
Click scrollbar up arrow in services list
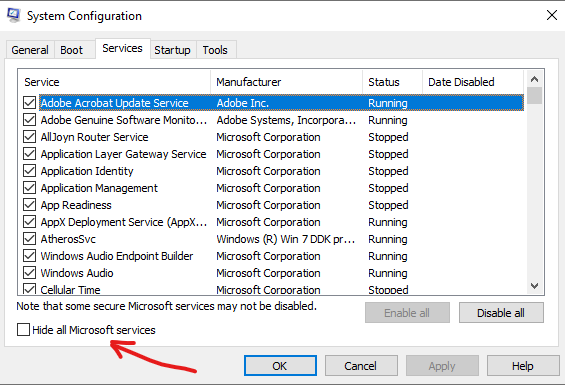click(534, 79)
